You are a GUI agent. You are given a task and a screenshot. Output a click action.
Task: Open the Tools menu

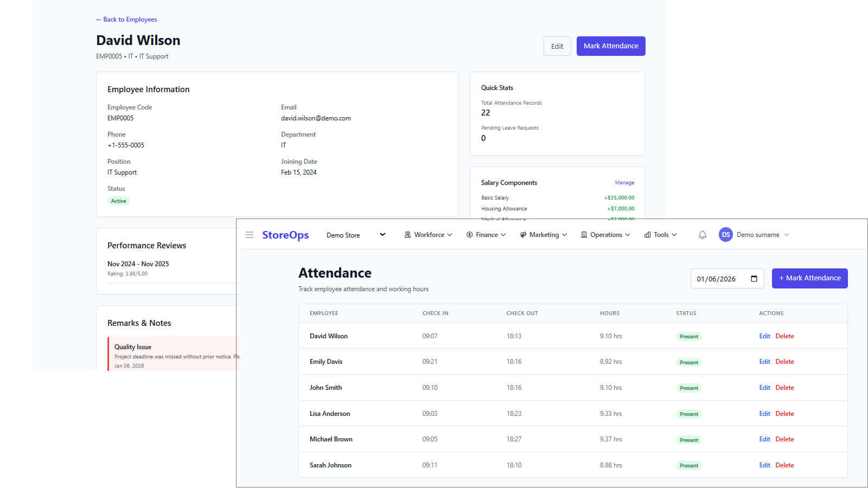point(661,235)
